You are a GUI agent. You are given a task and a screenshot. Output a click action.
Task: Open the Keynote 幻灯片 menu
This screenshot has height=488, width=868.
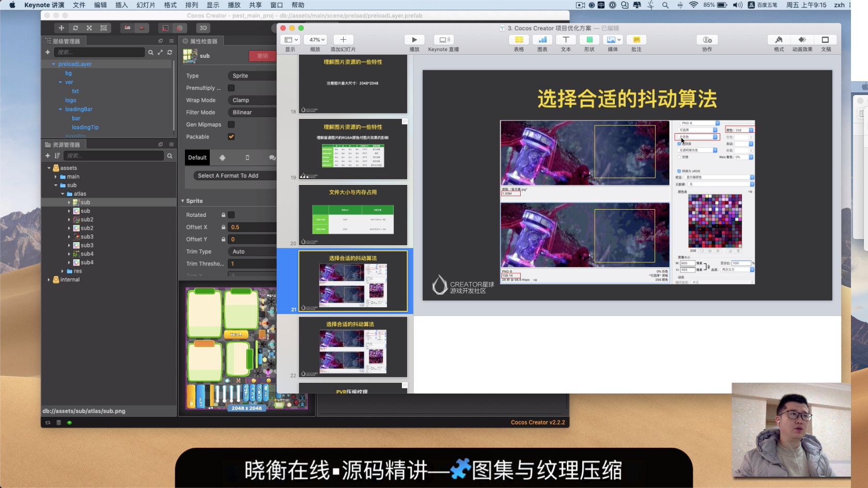(x=146, y=5)
